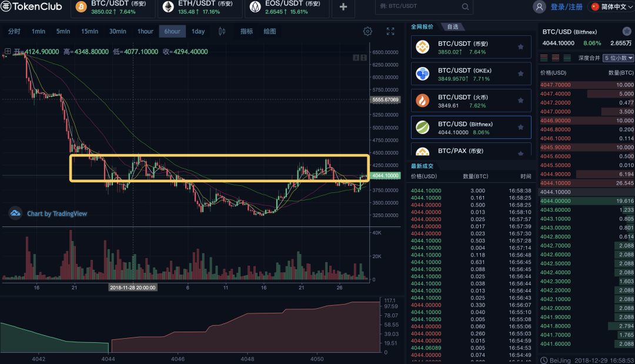
Task: Click the trading pair search field
Action: coord(425,6)
